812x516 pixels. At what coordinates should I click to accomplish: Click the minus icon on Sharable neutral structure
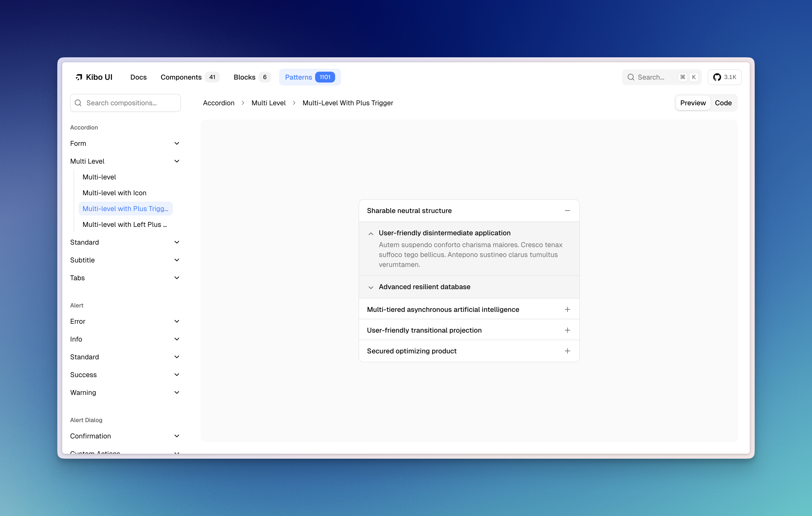(567, 211)
